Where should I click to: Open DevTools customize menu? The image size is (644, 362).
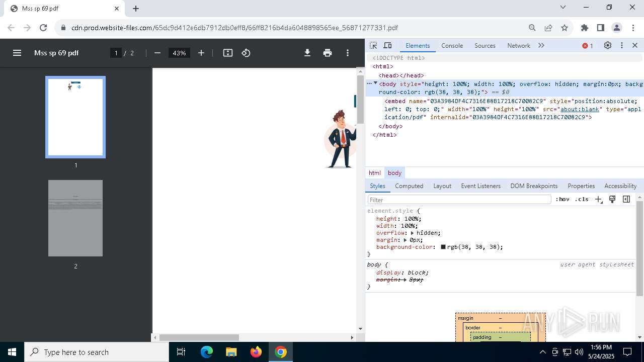[x=622, y=45]
